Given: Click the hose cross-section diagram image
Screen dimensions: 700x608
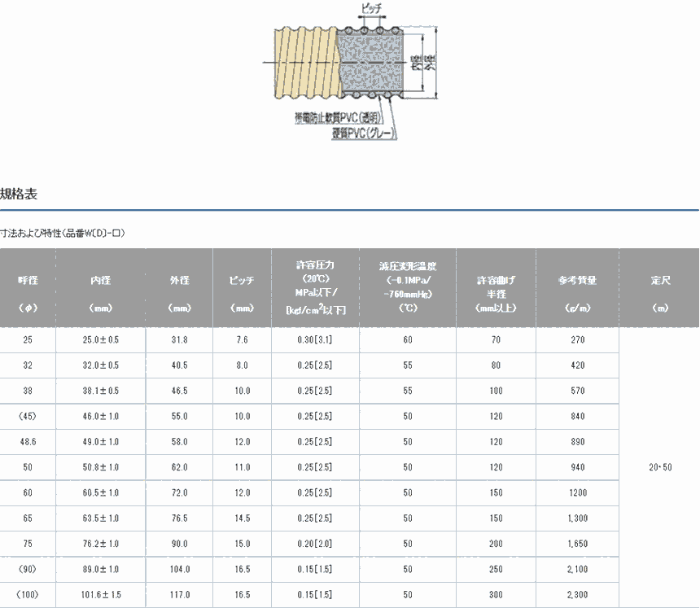Looking at the screenshot, I should 350,73.
